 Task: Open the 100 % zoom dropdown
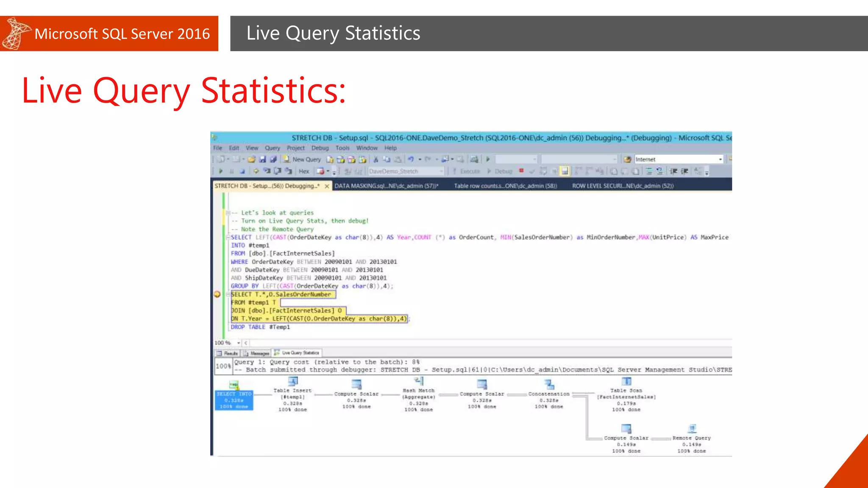(239, 343)
